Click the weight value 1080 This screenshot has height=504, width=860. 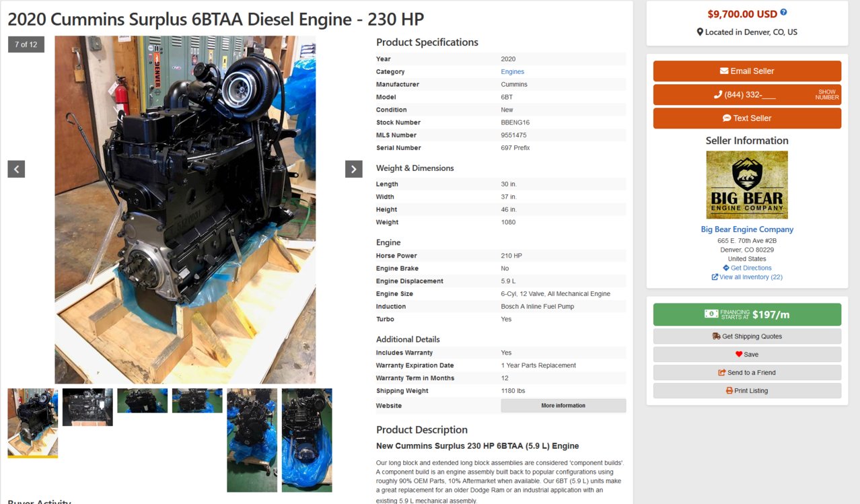click(x=508, y=223)
